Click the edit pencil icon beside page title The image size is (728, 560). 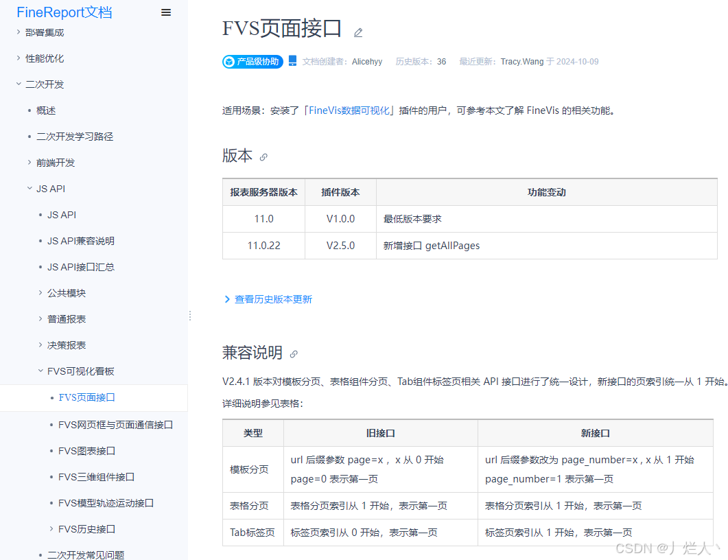[x=358, y=32]
